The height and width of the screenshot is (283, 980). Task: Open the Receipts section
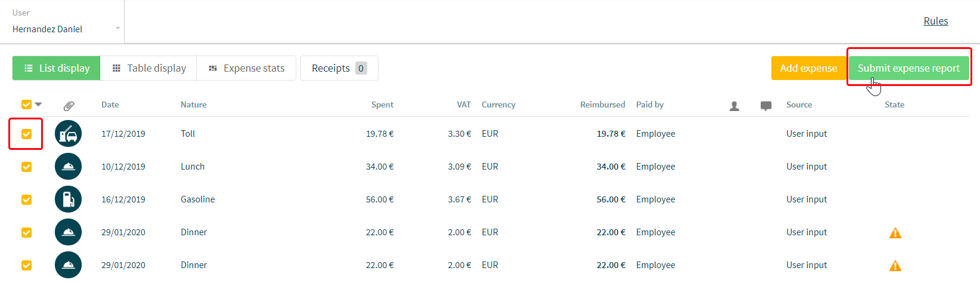339,68
